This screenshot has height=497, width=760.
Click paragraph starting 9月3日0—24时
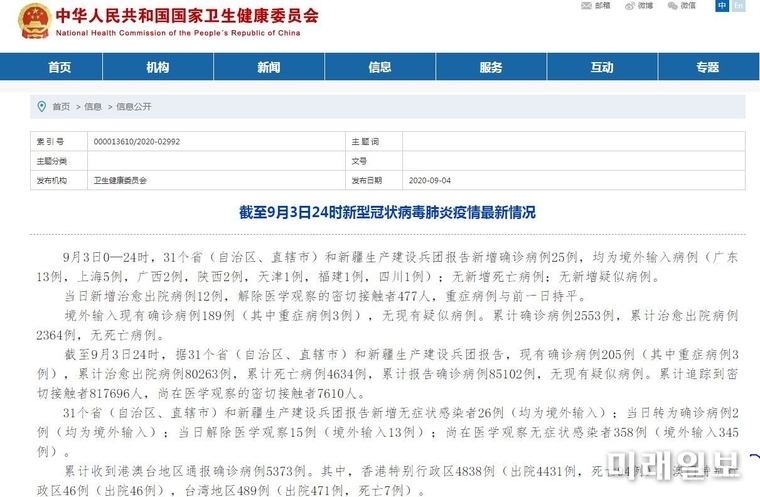click(387, 267)
